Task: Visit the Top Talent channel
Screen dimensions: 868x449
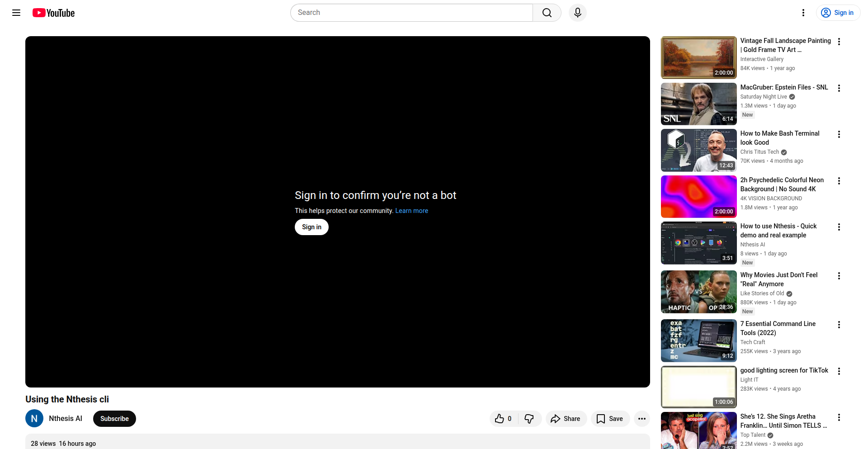Action: tap(753, 435)
